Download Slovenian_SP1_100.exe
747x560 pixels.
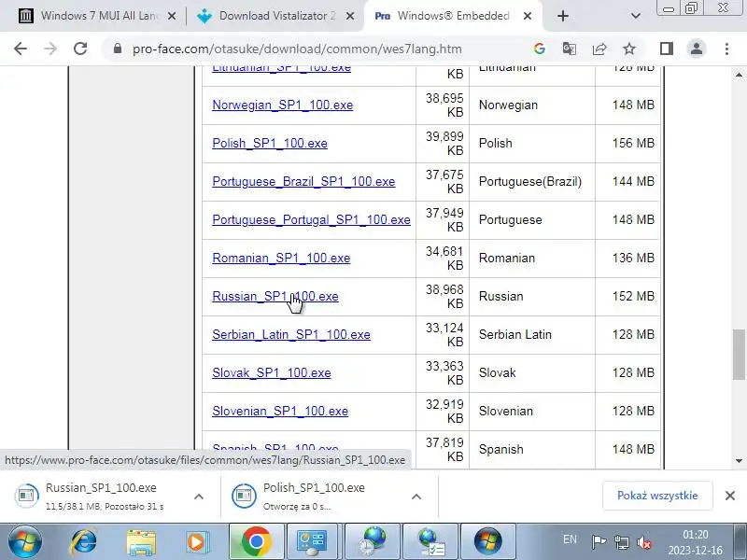280,411
